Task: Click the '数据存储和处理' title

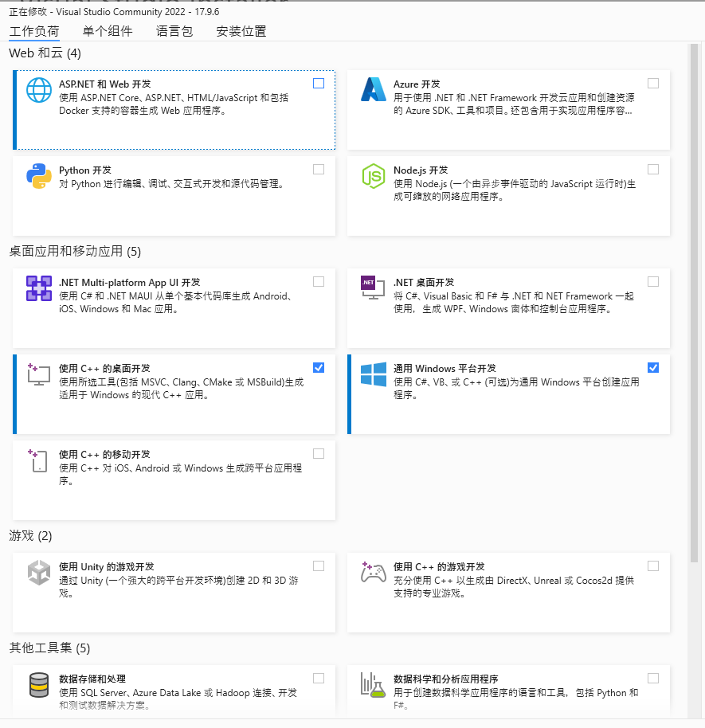Action: 92,679
